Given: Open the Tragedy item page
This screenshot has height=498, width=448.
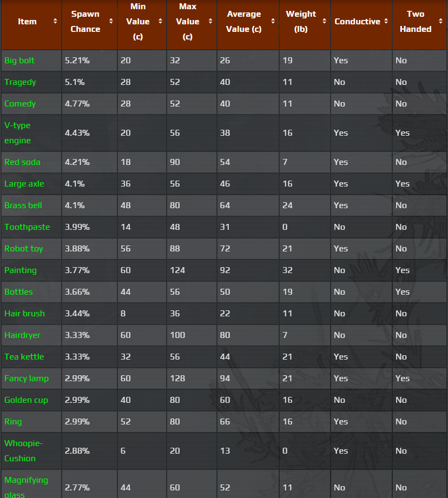Looking at the screenshot, I should pos(20,82).
